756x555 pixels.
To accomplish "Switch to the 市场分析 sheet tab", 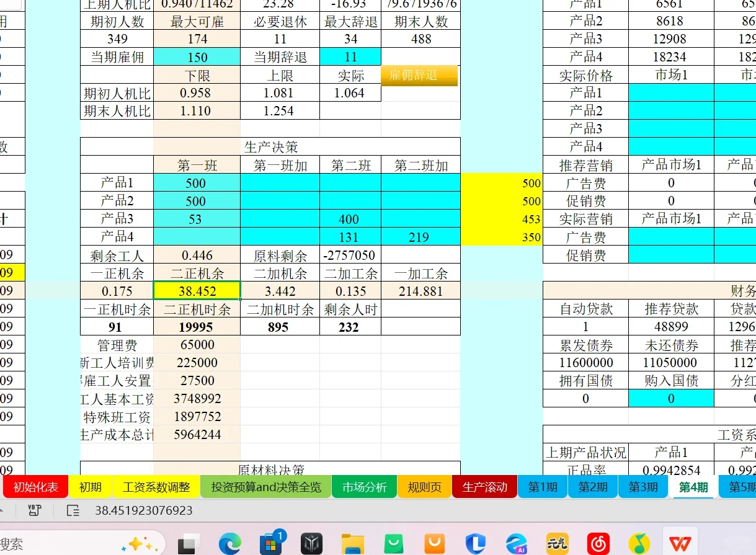I will pyautogui.click(x=363, y=487).
